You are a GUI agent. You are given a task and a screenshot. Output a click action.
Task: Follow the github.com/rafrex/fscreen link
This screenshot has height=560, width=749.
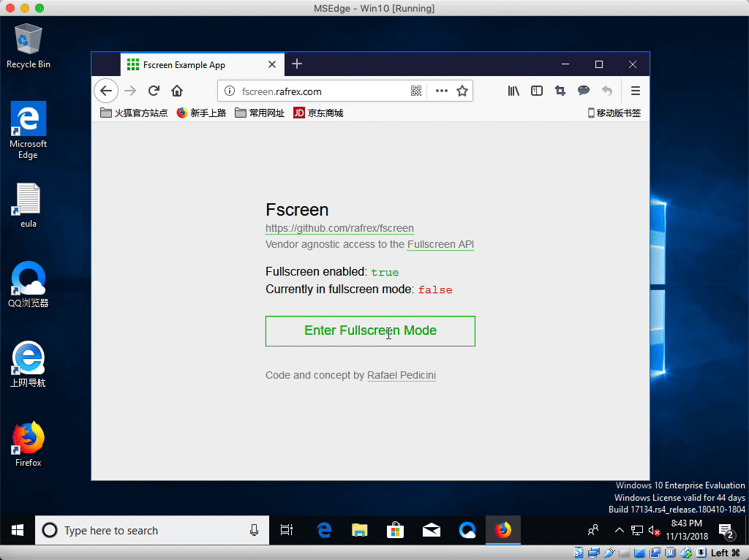(x=339, y=228)
